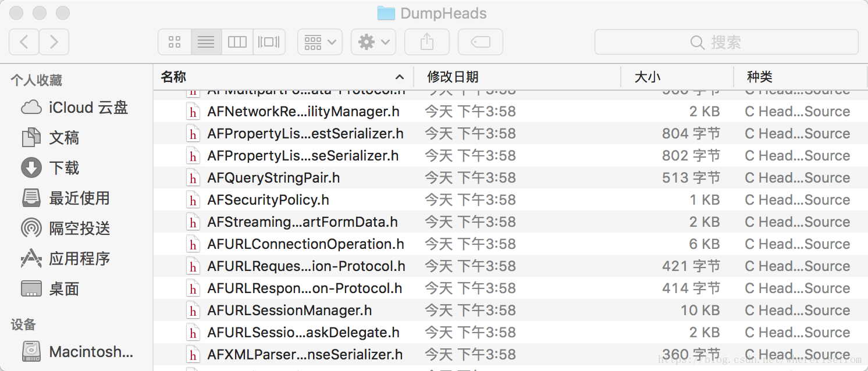Toggle the name column sort arrow
868x371 pixels.
coord(400,77)
